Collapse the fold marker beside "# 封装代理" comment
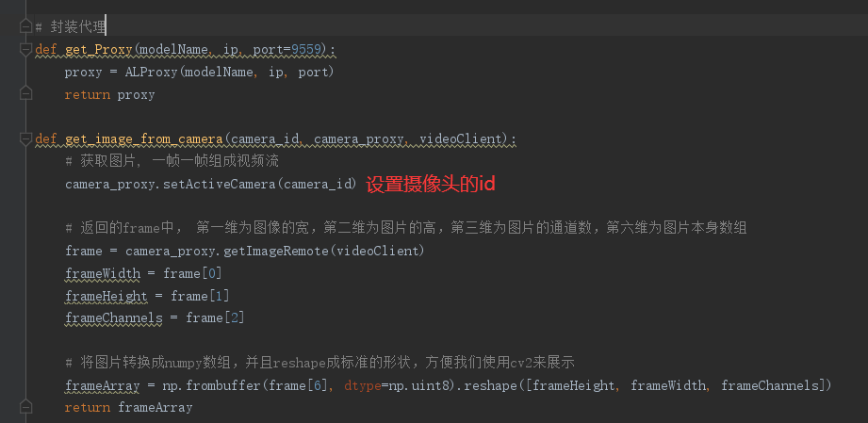Image resolution: width=868 pixels, height=423 pixels. click(x=25, y=26)
